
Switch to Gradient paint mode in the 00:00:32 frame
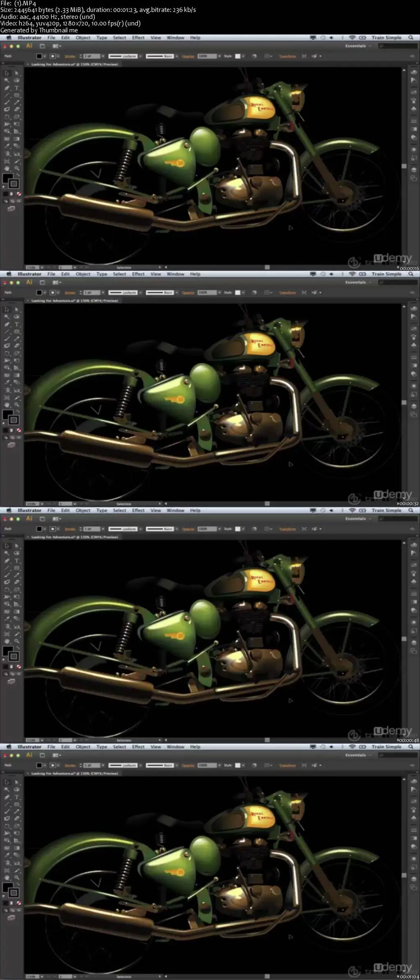12,430
